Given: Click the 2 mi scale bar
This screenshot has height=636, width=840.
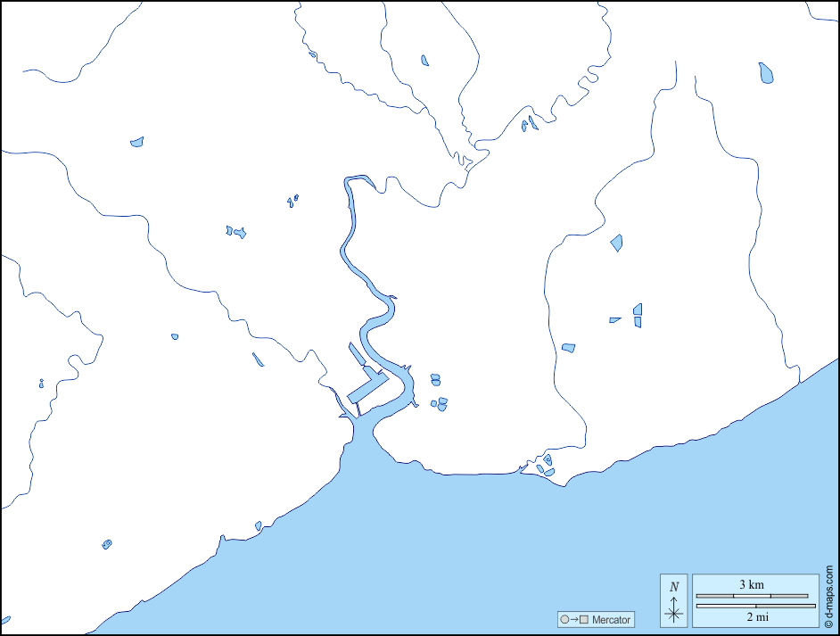Looking at the screenshot, I should [x=755, y=607].
